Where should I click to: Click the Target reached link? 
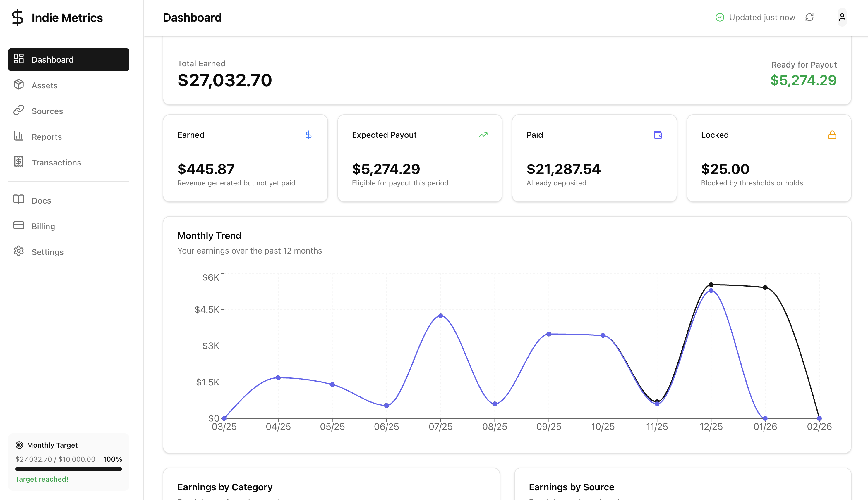click(x=42, y=479)
